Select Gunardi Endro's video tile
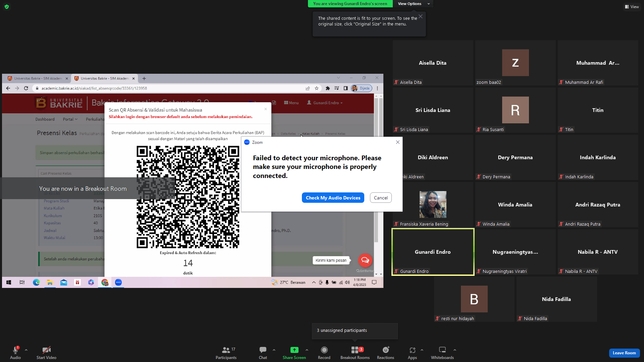Screen dimensions: 644x362 pyautogui.click(x=433, y=252)
